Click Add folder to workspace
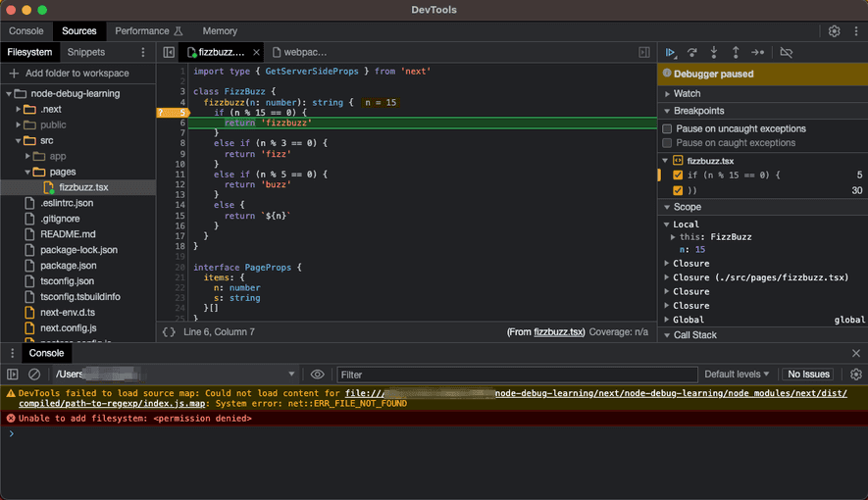Viewport: 868px width, 500px height. [77, 74]
